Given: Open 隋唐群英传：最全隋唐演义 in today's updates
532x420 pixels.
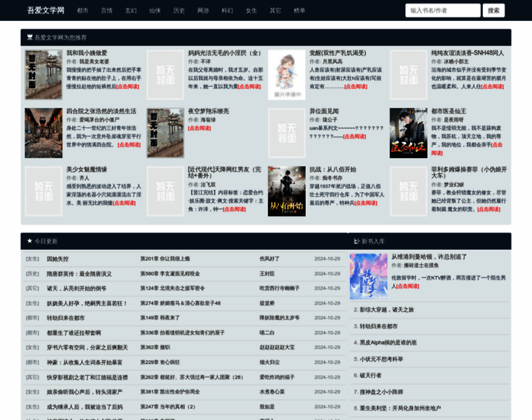Looking at the screenshot, I should (x=79, y=274).
